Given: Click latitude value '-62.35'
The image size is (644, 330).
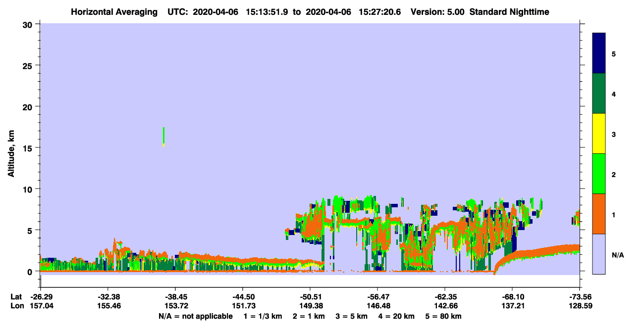Looking at the screenshot, I should point(445,297).
